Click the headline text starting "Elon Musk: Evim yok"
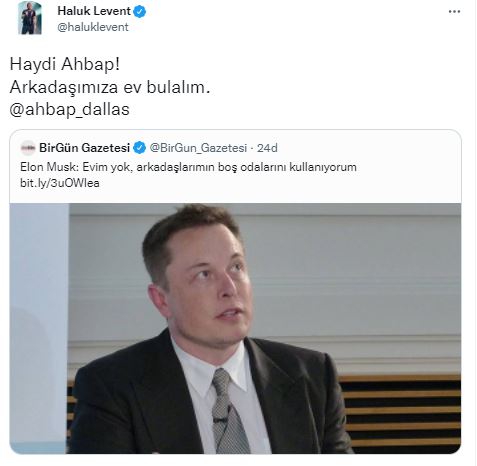The height and width of the screenshot is (466, 477). click(x=188, y=167)
